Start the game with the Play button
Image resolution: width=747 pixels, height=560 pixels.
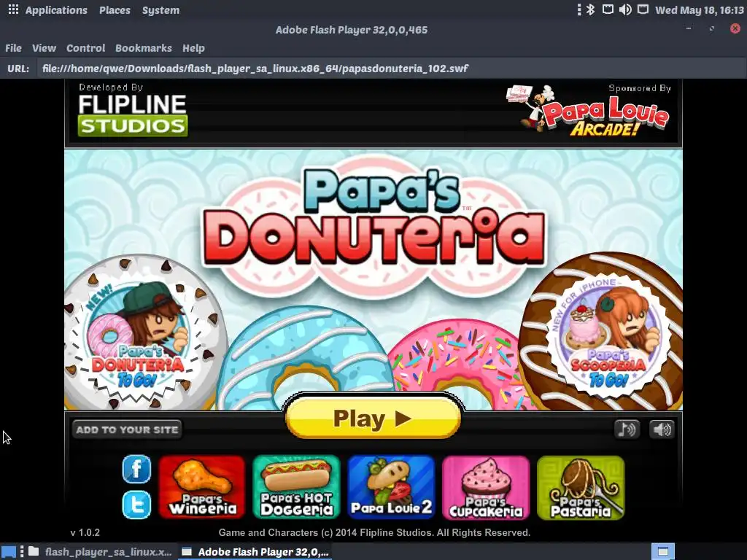click(x=373, y=418)
